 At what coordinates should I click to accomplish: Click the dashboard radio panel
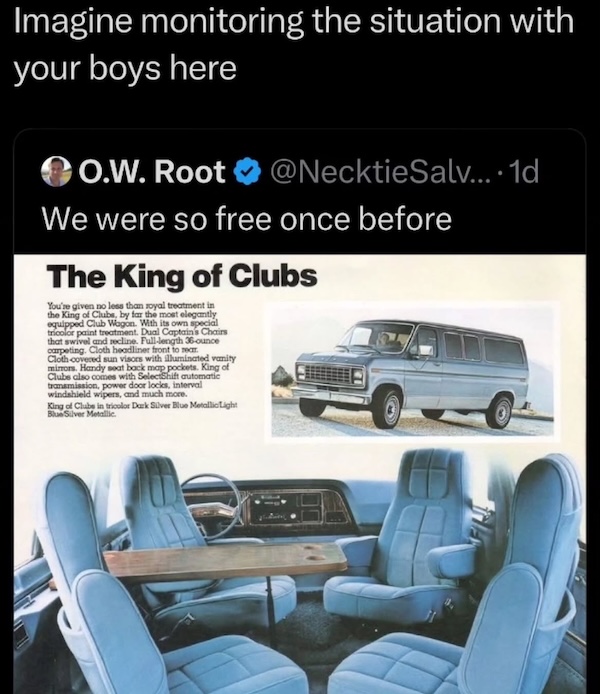285,508
